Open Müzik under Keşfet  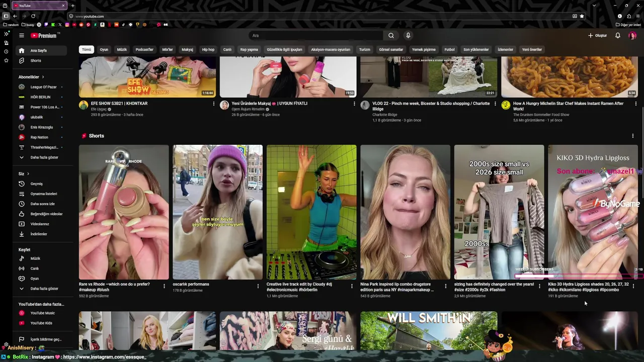pyautogui.click(x=42, y=258)
